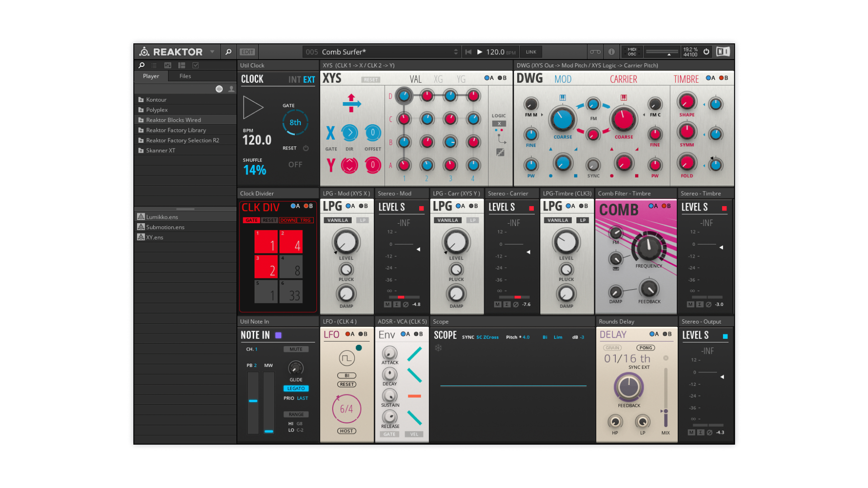Image resolution: width=868 pixels, height=488 pixels.
Task: Switch to the Files tab
Action: tap(185, 76)
